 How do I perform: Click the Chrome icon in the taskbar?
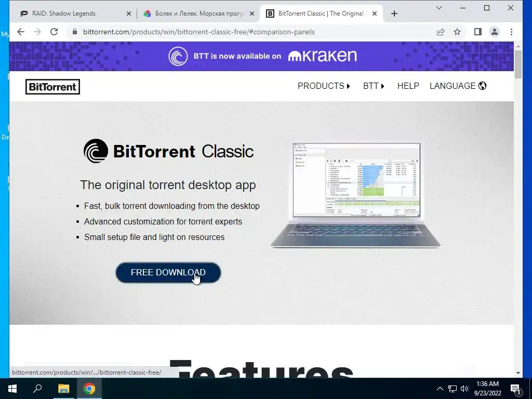point(89,389)
